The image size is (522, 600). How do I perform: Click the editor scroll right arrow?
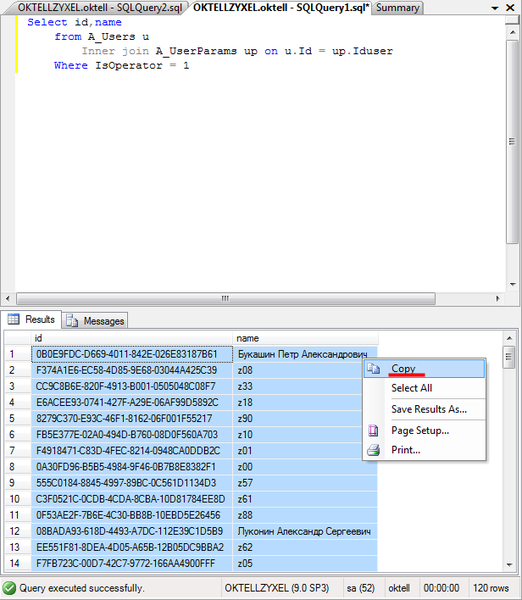(498, 298)
